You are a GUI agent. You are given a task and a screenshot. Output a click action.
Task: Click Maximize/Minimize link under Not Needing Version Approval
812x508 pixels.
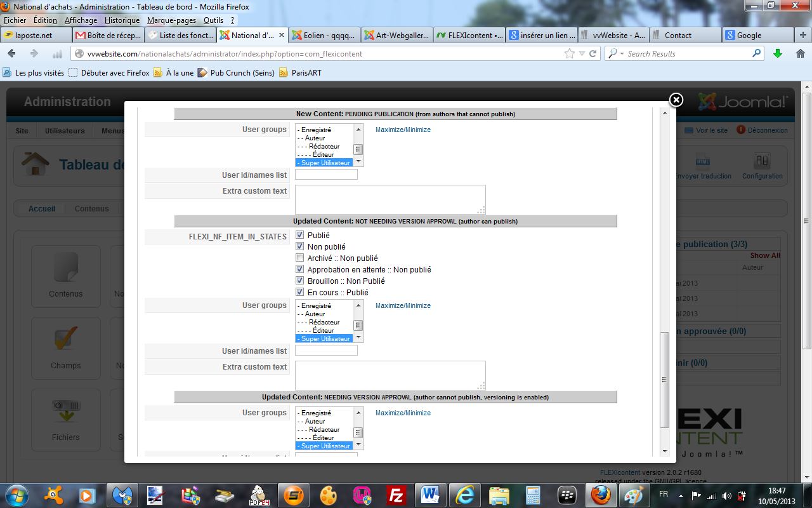click(x=403, y=305)
